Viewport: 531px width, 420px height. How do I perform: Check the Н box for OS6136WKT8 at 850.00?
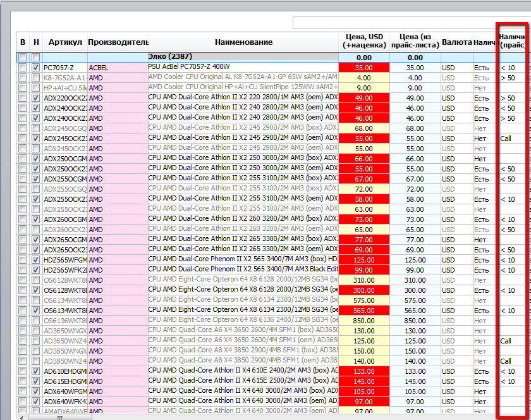coord(35,320)
